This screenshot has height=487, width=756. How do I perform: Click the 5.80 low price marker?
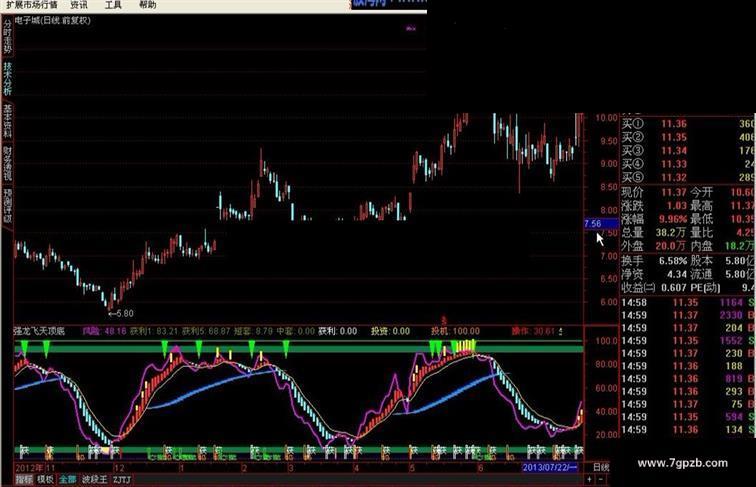[121, 313]
